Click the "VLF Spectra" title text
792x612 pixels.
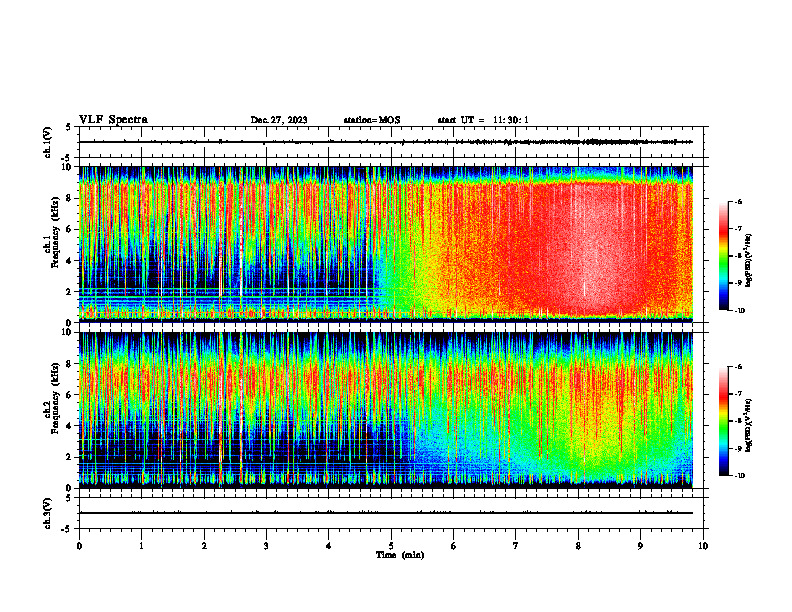pyautogui.click(x=114, y=120)
